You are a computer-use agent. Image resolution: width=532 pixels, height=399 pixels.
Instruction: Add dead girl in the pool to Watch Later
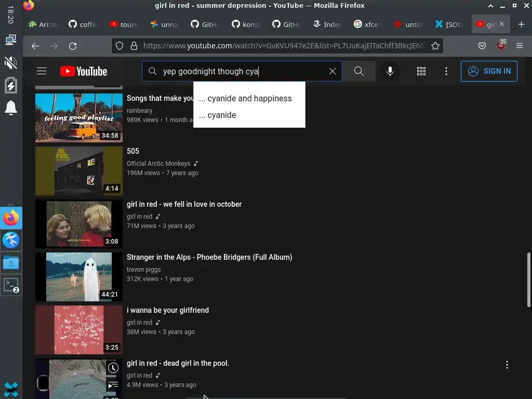(113, 368)
